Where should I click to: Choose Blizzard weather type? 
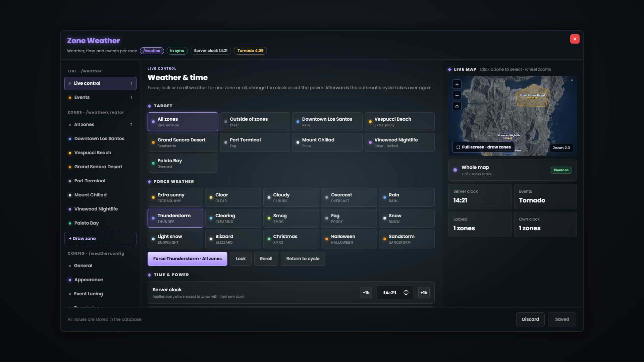(x=233, y=239)
